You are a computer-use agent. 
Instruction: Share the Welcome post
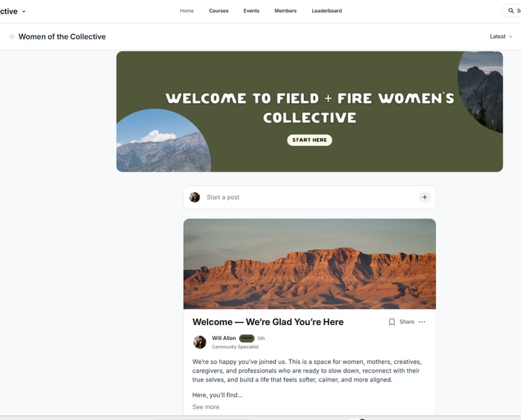coord(407,322)
